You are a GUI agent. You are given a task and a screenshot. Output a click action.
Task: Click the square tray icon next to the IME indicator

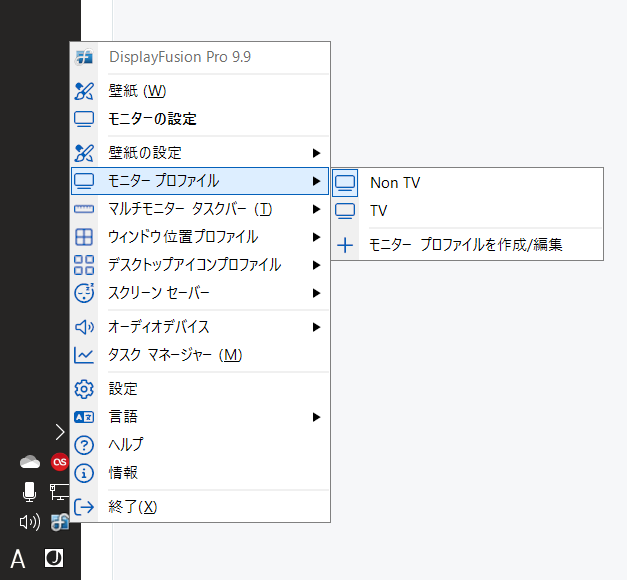[54, 558]
